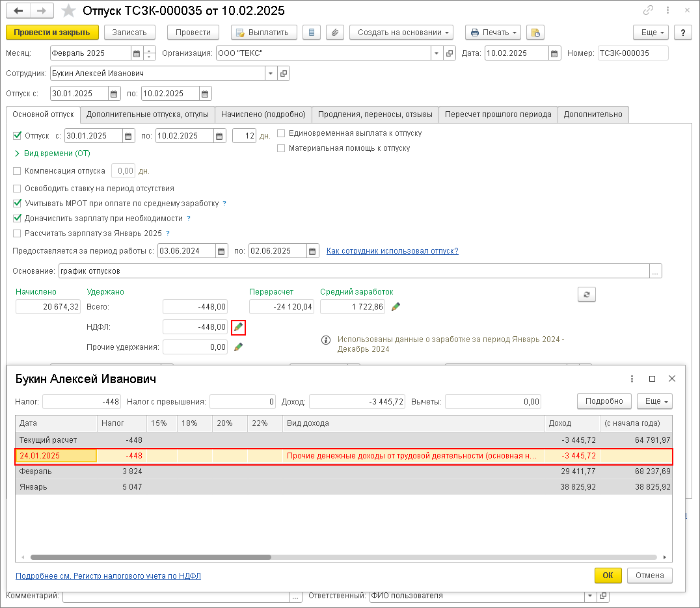Open calendar for tab vacation start date 30.01.2025
This screenshot has height=608, width=700.
click(128, 136)
